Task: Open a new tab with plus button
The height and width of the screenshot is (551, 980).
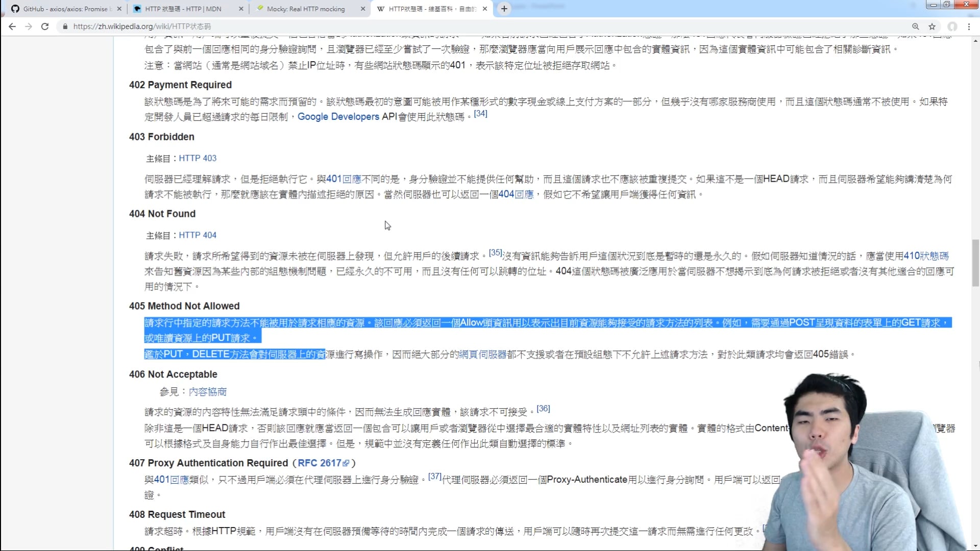Action: pos(504,9)
